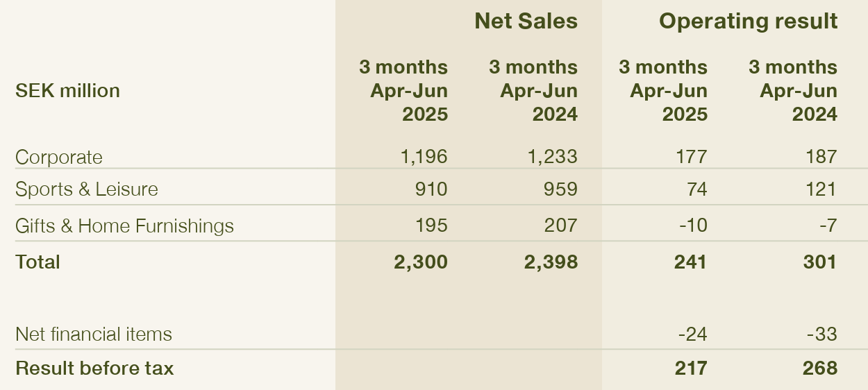Screen dimensions: 868x390
Task: Click the Net Sales column heading
Action: [x=526, y=21]
